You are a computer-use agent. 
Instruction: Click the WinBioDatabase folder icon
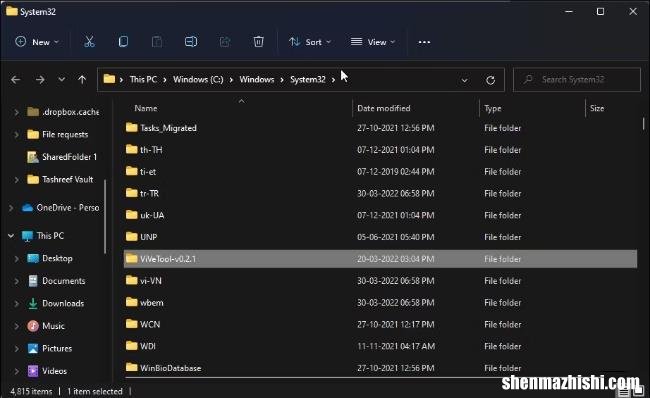click(x=131, y=367)
